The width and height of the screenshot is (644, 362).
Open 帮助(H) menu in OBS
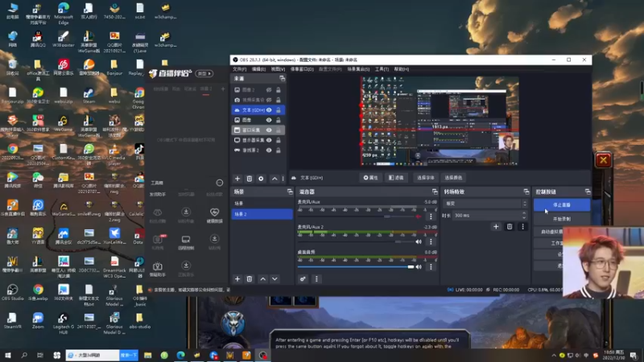(x=401, y=69)
